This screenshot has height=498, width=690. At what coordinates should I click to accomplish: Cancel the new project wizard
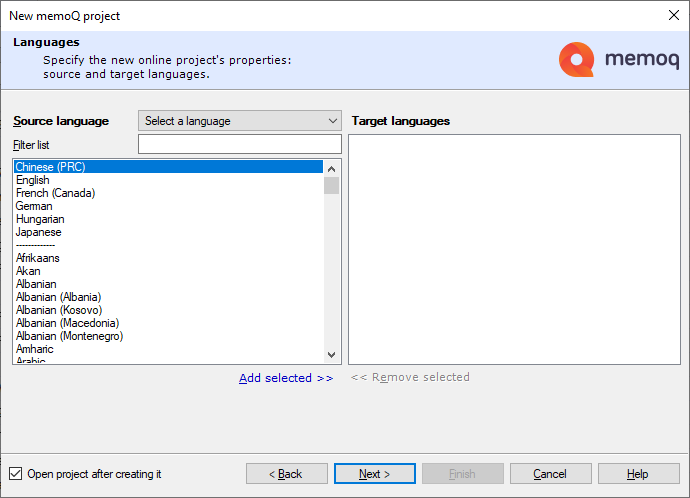coord(550,474)
